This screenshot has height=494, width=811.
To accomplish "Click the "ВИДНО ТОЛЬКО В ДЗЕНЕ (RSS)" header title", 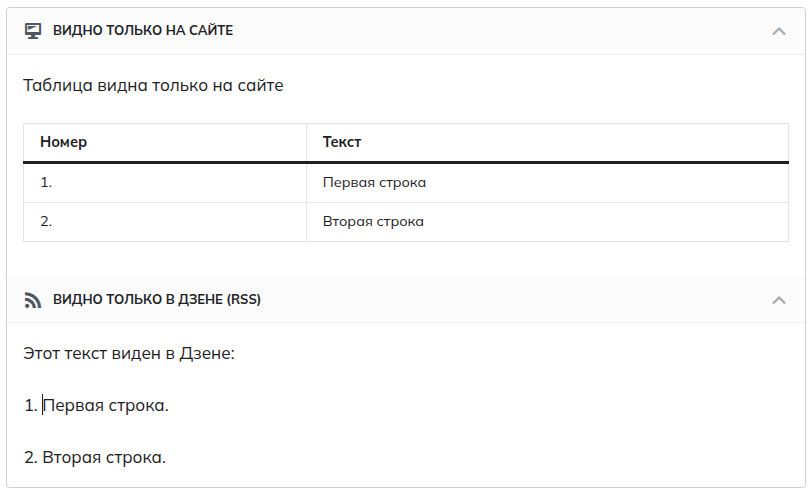I will (157, 299).
